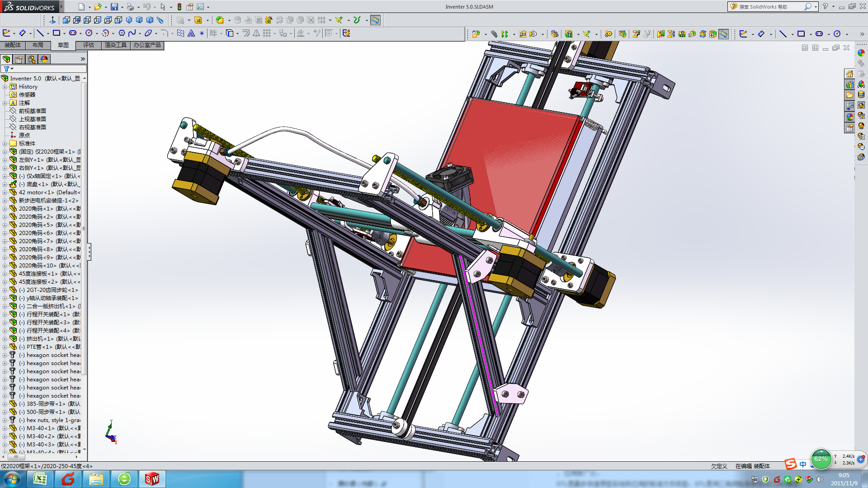
Task: Save the assembly with the floppy icon
Action: click(x=114, y=7)
